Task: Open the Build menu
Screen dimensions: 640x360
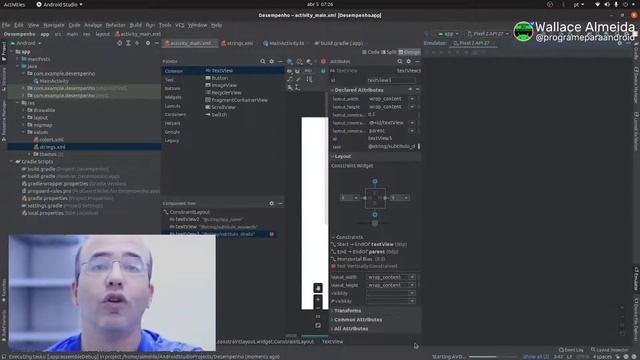Action: pyautogui.click(x=136, y=25)
